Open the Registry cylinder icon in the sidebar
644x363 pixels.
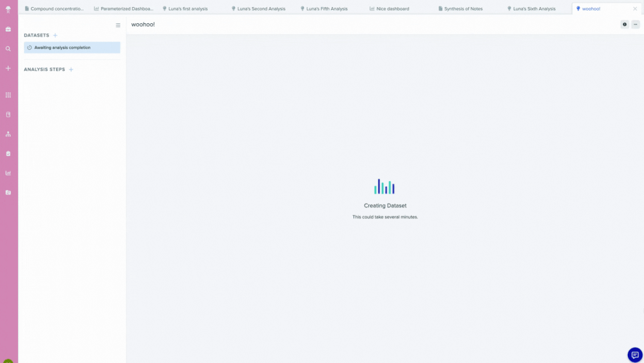click(x=8, y=115)
